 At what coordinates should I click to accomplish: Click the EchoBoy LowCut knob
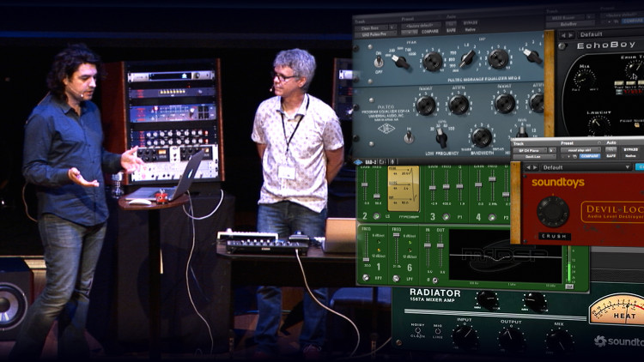(x=598, y=125)
